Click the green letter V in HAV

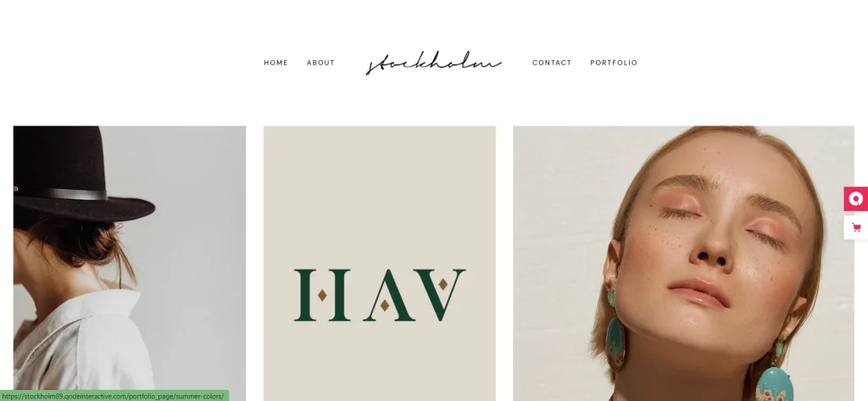click(440, 295)
